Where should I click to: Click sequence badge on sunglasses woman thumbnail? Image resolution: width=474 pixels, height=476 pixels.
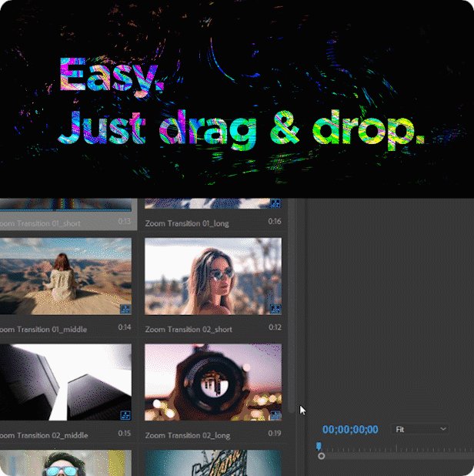click(x=275, y=309)
